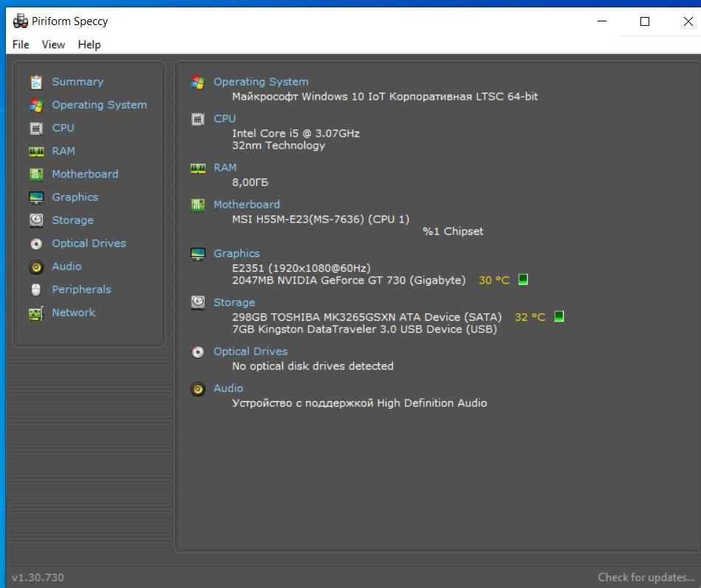Click the RAM heading link in summary

(x=225, y=168)
